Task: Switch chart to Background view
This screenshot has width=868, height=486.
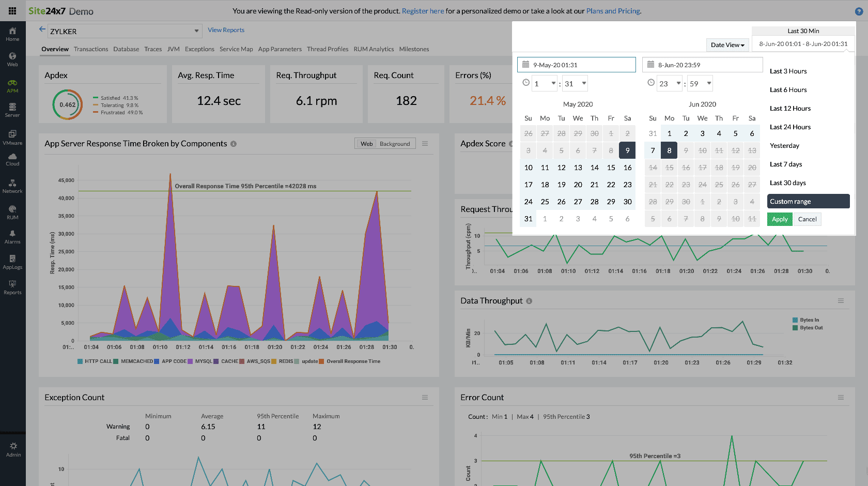Action: pos(394,144)
